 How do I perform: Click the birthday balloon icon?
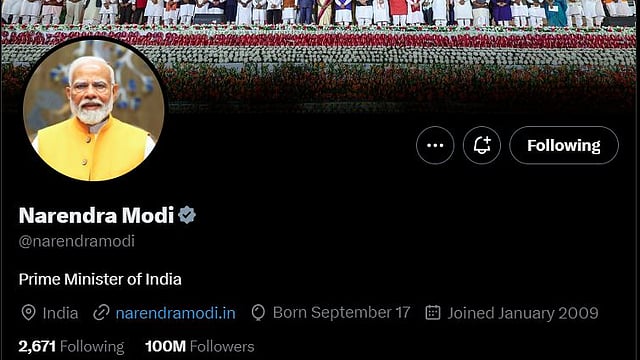[258, 313]
